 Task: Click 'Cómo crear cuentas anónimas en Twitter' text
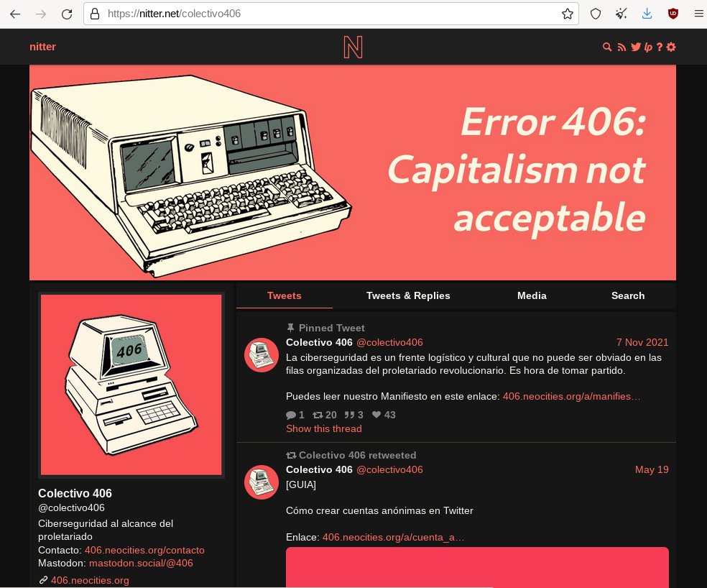point(379,511)
